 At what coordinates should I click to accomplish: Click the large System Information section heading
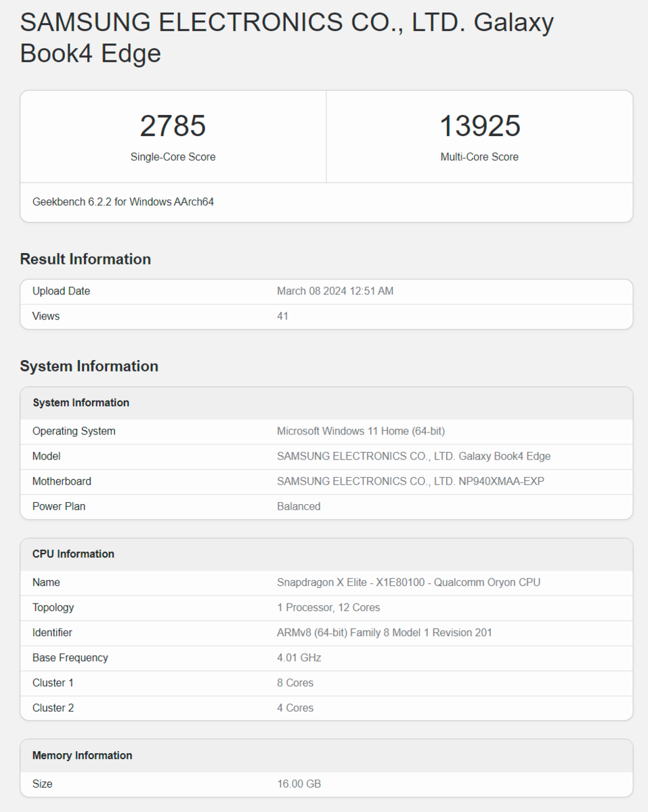point(89,366)
